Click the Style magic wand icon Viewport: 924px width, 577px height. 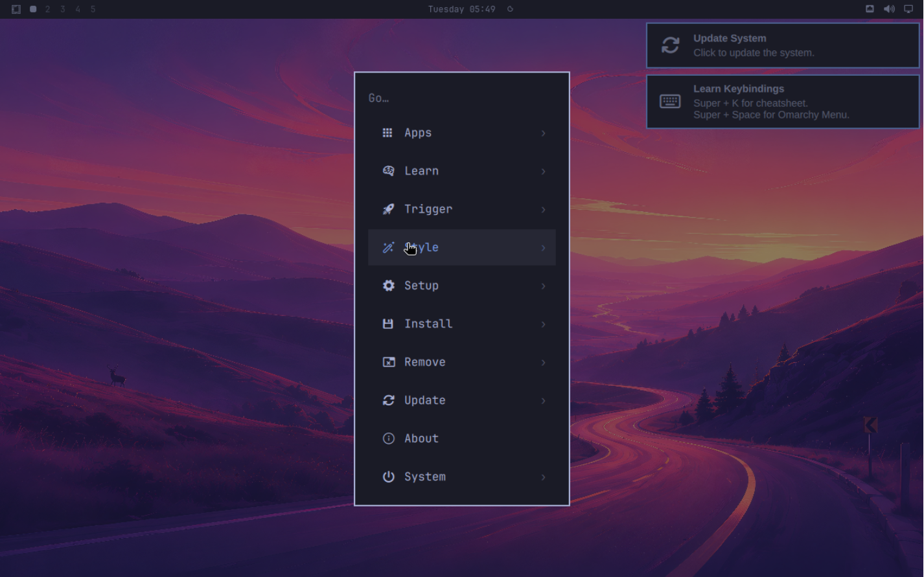pyautogui.click(x=388, y=247)
